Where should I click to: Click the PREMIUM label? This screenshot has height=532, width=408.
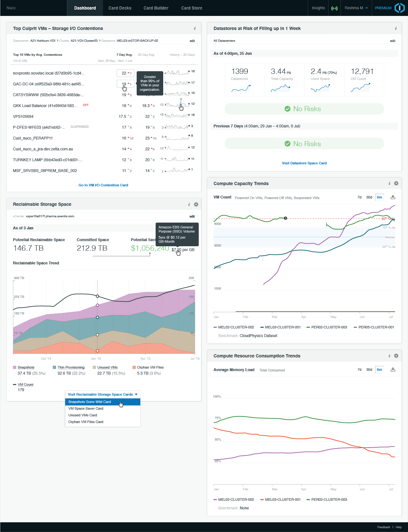tap(383, 8)
